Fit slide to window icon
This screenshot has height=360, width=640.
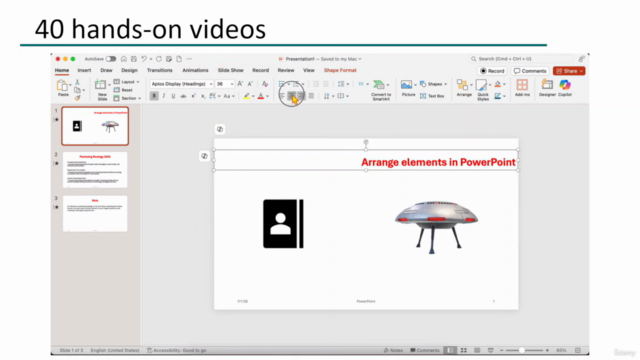[x=578, y=350]
